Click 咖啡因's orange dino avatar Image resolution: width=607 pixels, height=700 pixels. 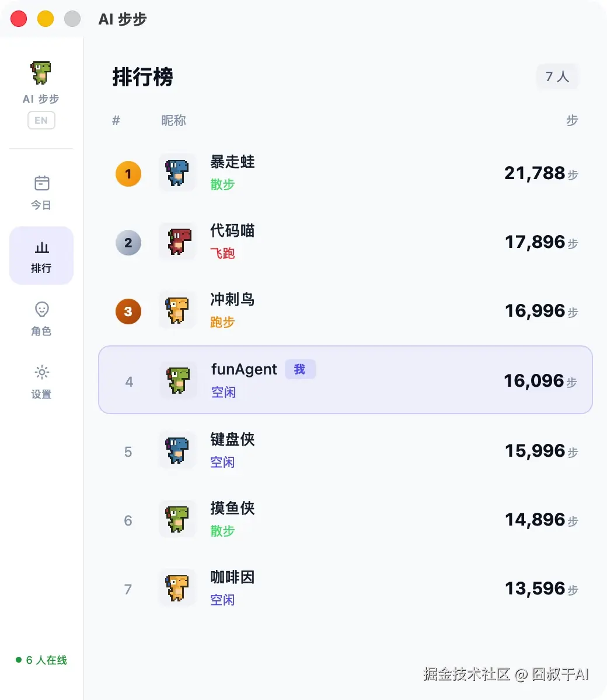[x=177, y=589]
